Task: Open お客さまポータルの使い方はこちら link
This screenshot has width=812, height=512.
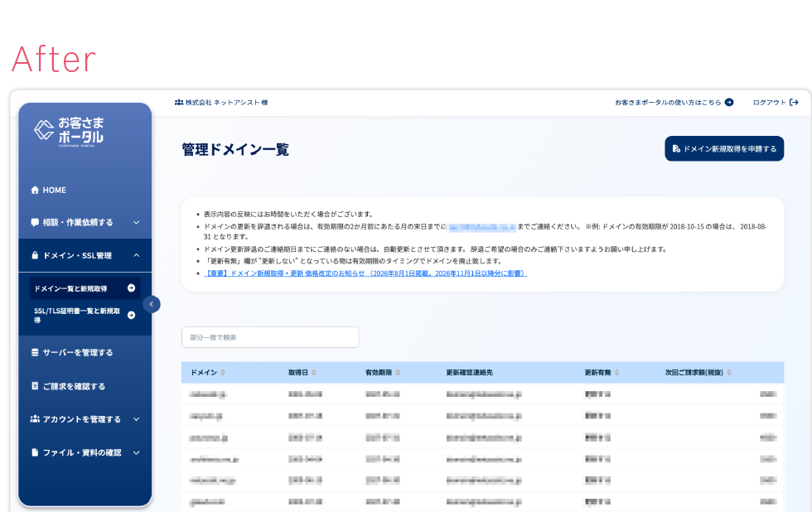Action: pyautogui.click(x=674, y=103)
